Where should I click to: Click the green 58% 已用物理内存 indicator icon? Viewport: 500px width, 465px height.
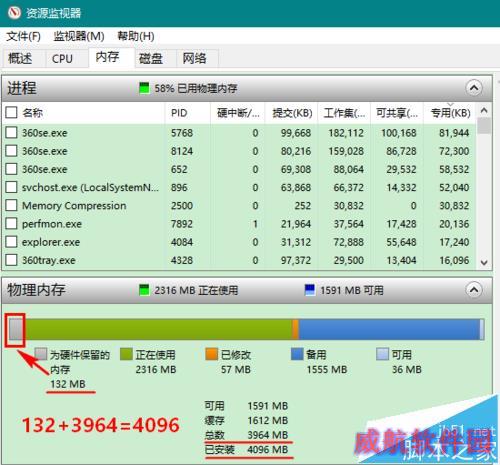144,88
